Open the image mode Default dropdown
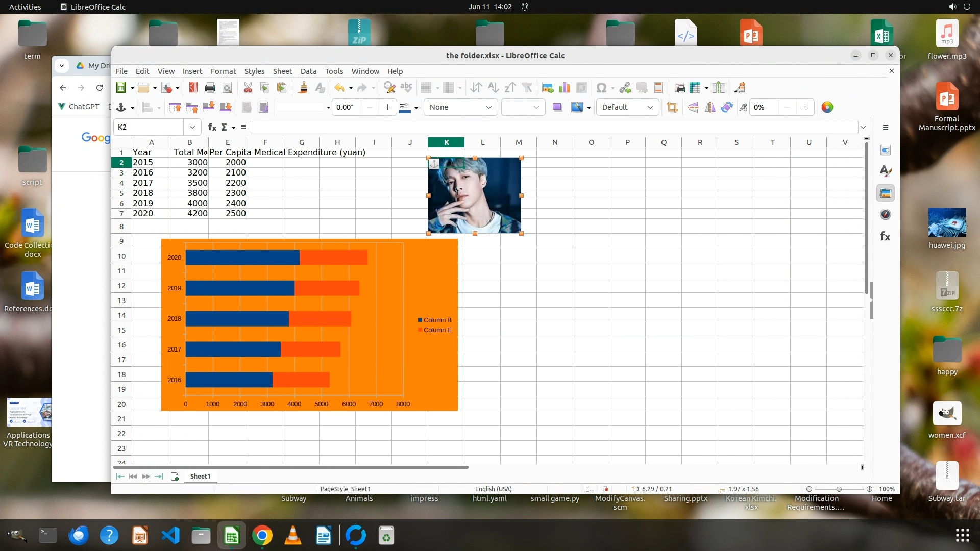This screenshot has width=980, height=551. tap(650, 107)
